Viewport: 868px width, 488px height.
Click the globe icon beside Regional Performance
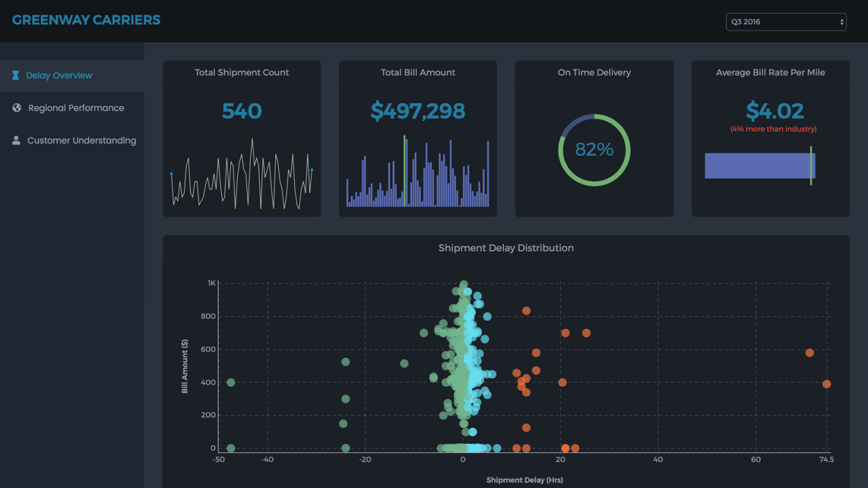coord(16,108)
